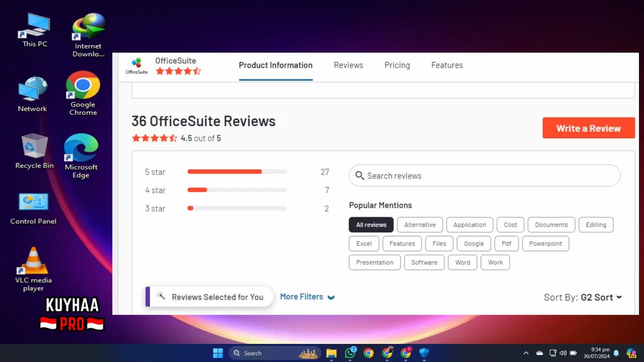Image resolution: width=644 pixels, height=362 pixels.
Task: Click the OfficeSuite header star rating
Action: click(x=178, y=71)
